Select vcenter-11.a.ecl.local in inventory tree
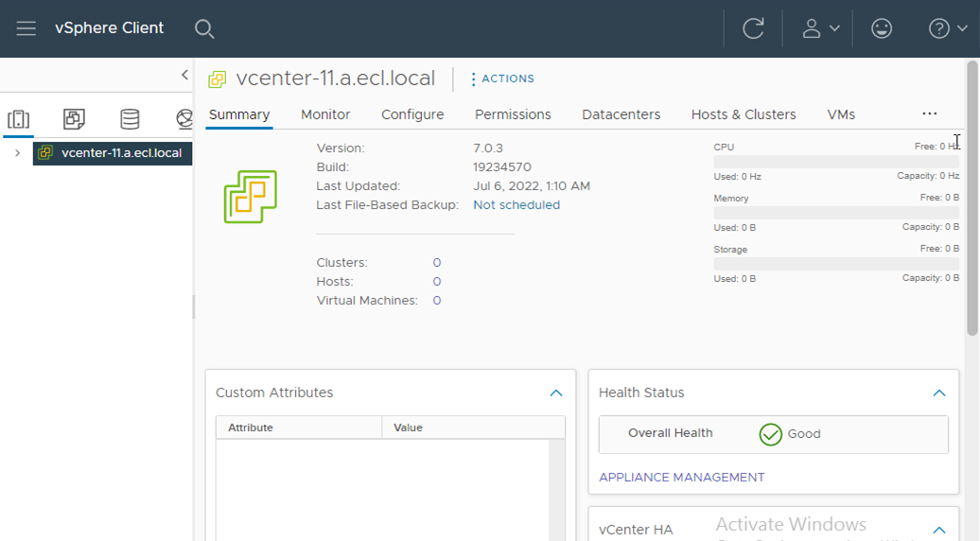Viewport: 980px width, 541px height. [113, 153]
